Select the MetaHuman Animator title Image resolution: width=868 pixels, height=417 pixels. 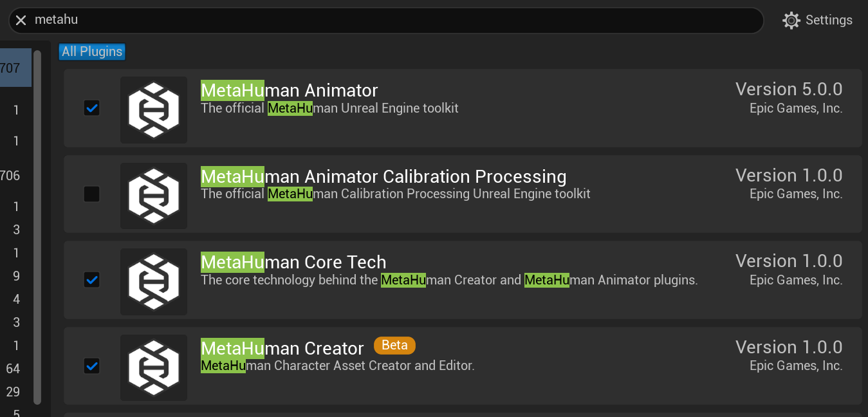[x=290, y=90]
